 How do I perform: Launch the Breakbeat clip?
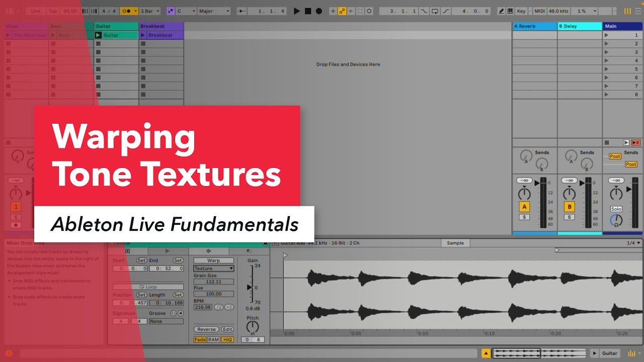coord(143,35)
